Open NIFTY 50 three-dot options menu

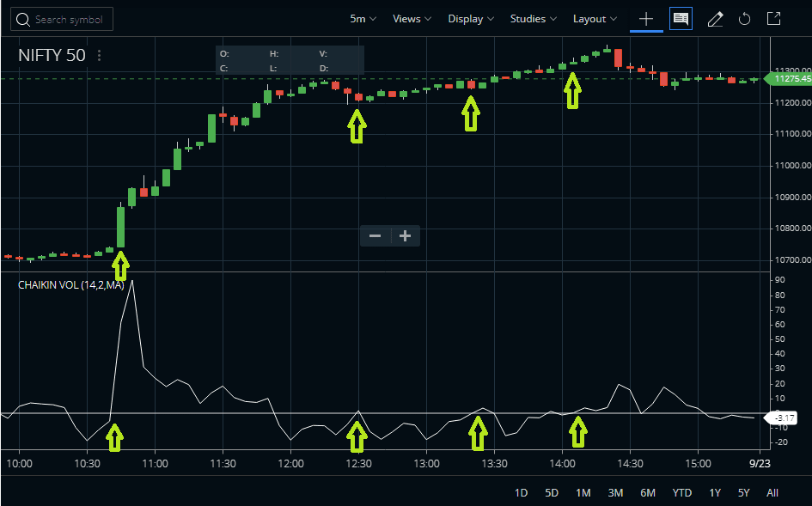tap(99, 56)
